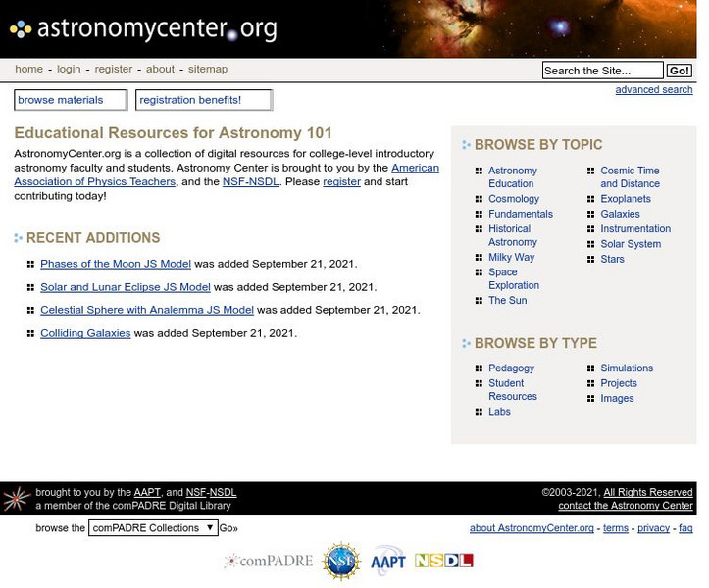This screenshot has height=588, width=709.
Task: Open the Colliding Galaxies resource
Action: 85,333
